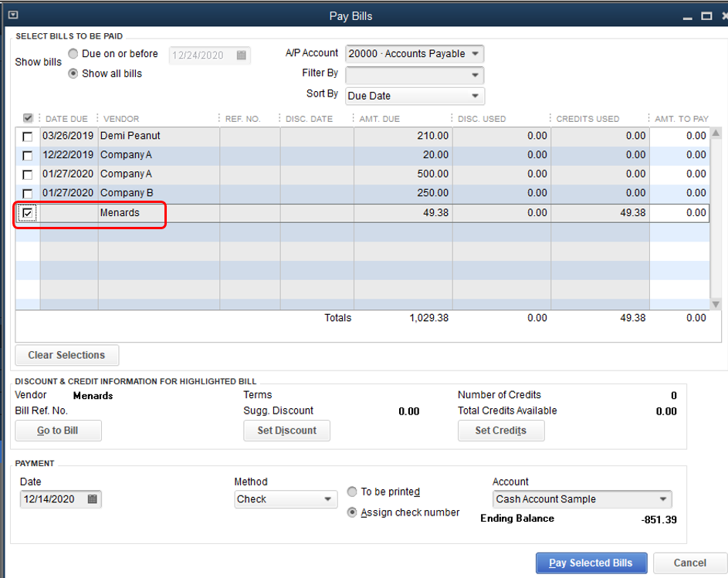Click the Go to Bill button
The image size is (728, 578).
58,431
